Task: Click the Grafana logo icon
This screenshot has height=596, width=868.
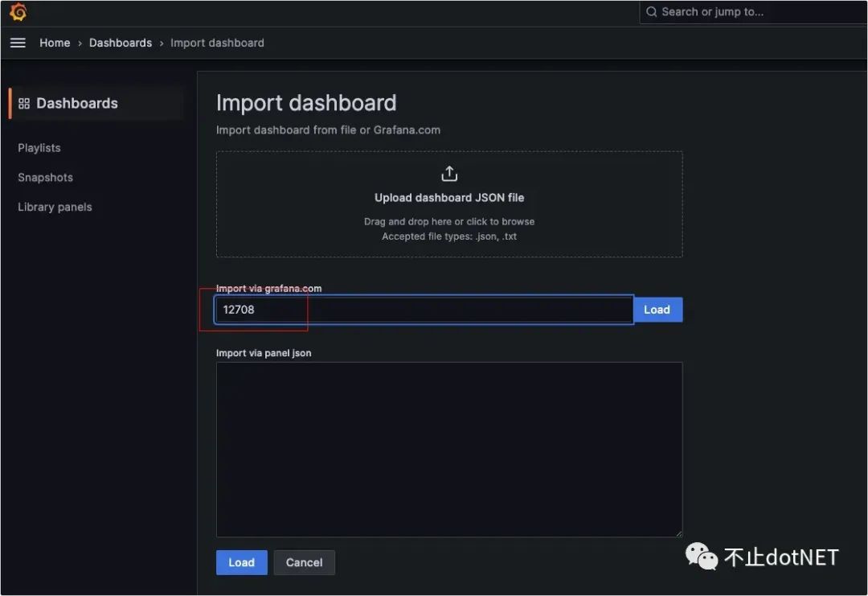Action: point(18,12)
